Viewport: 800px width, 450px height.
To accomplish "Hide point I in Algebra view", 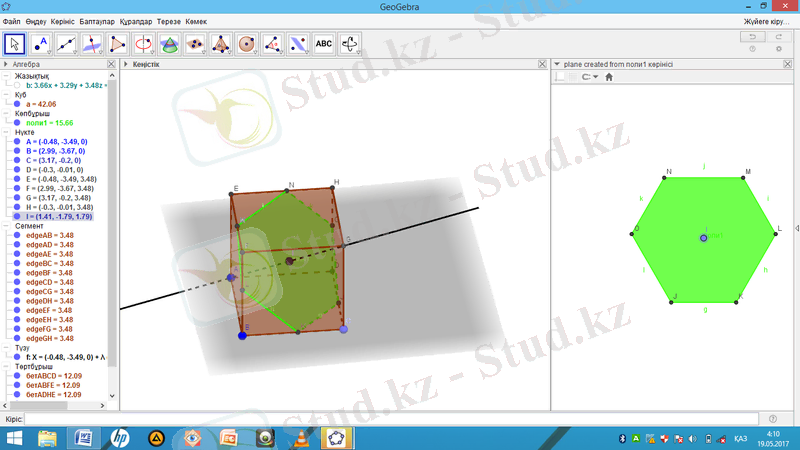I will pos(17,216).
